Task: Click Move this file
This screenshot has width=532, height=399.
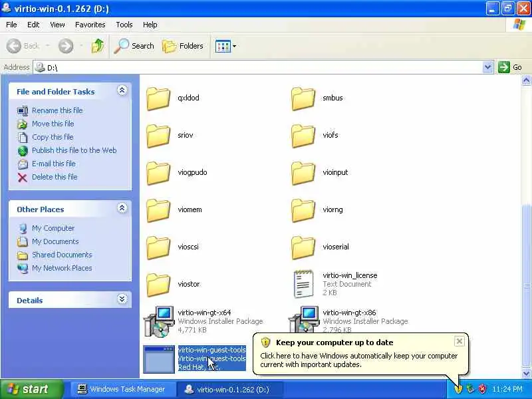Action: tap(53, 124)
